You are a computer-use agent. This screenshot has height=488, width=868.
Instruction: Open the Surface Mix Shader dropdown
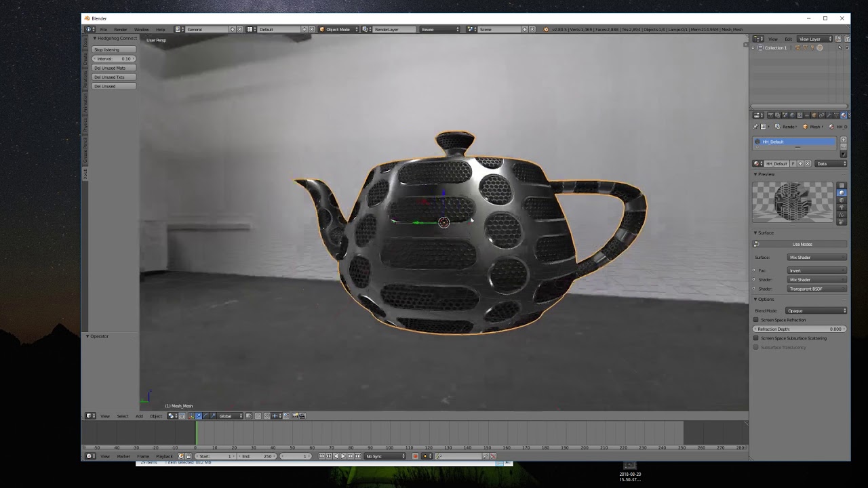tap(817, 258)
